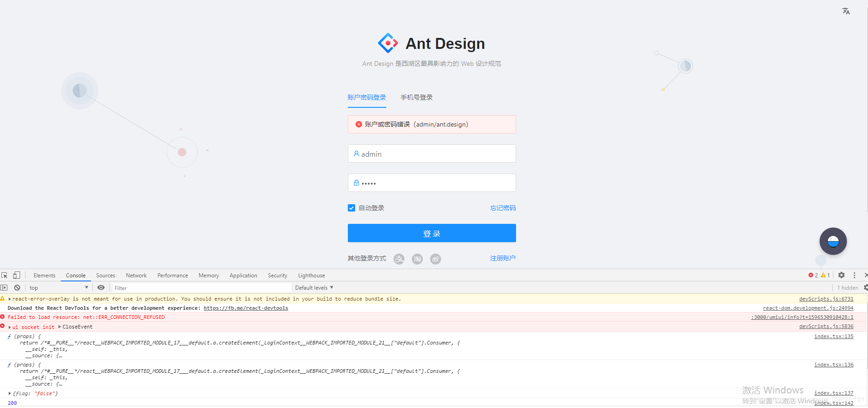This screenshot has height=408, width=868.
Task: Toggle the live expression eye icon
Action: tap(101, 287)
